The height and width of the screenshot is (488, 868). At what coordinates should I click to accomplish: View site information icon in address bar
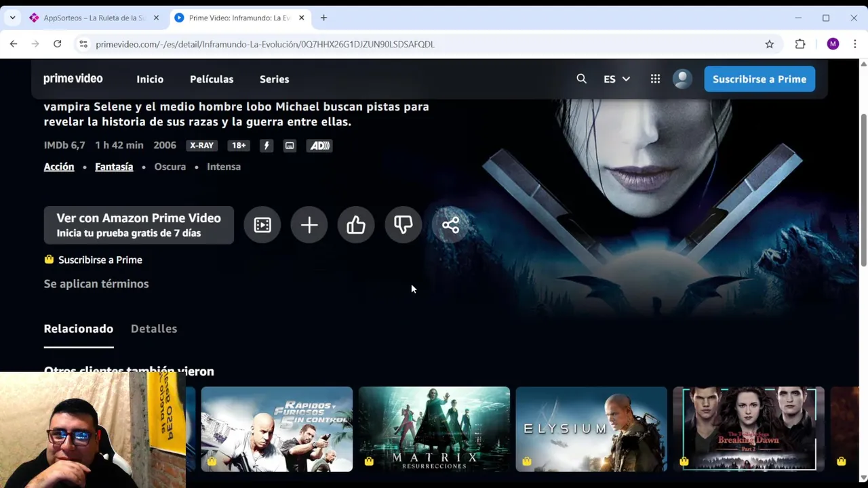[83, 44]
